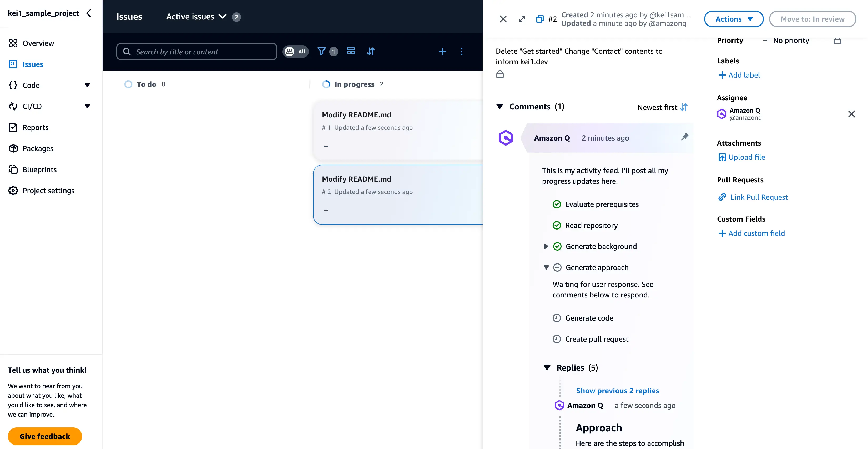
Task: Click the Packages box icon
Action: pos(13,148)
